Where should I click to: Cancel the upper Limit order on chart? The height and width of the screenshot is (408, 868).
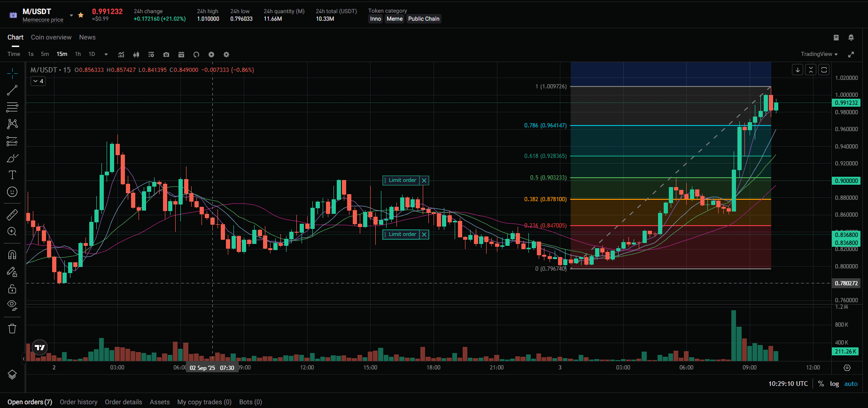point(424,180)
